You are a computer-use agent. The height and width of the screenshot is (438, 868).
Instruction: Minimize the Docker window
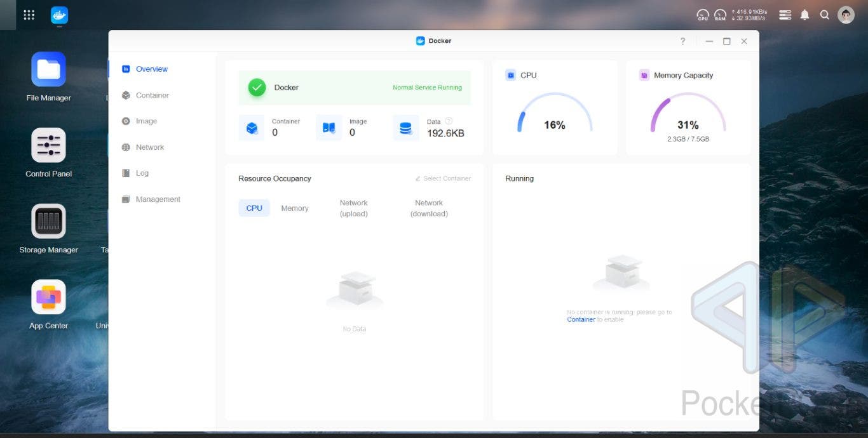tap(709, 41)
